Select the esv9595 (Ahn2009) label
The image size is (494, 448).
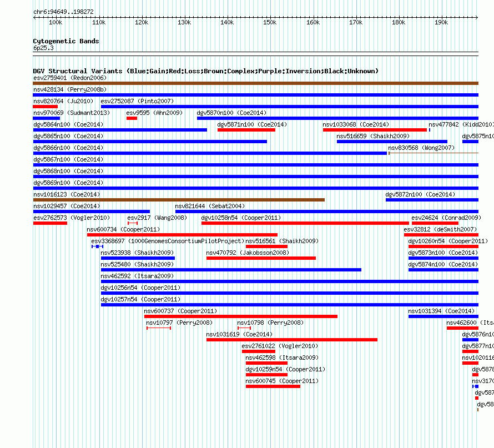[x=154, y=113]
